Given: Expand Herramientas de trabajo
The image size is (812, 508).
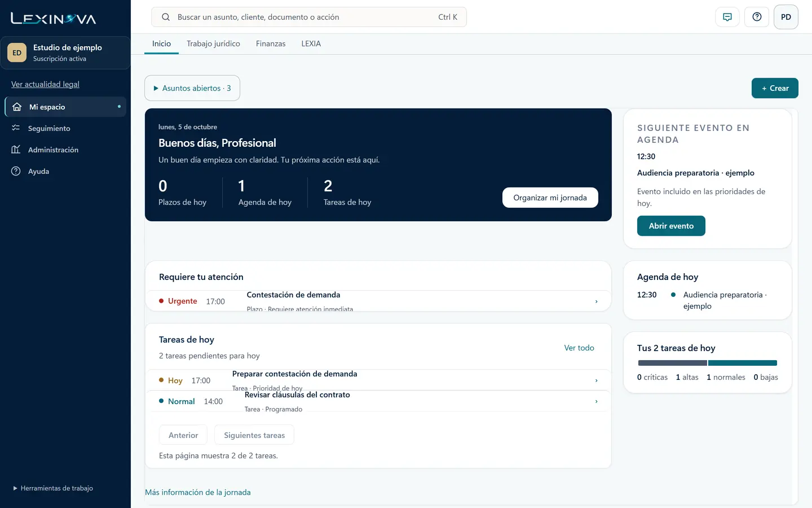Looking at the screenshot, I should point(53,488).
